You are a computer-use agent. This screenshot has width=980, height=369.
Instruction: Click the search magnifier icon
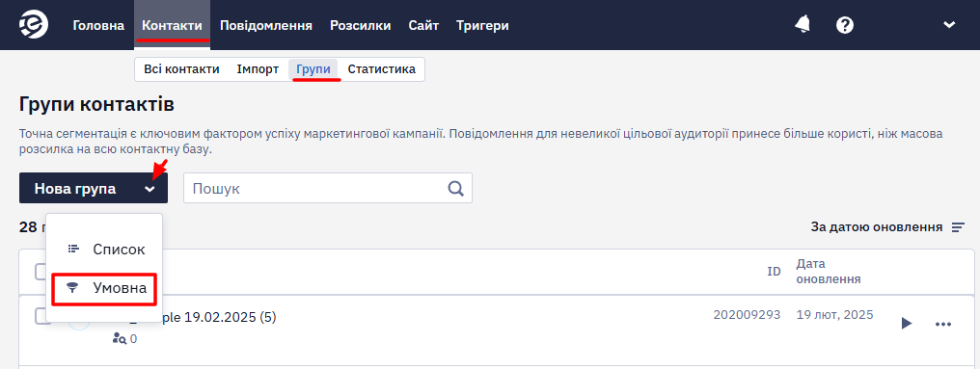(456, 189)
